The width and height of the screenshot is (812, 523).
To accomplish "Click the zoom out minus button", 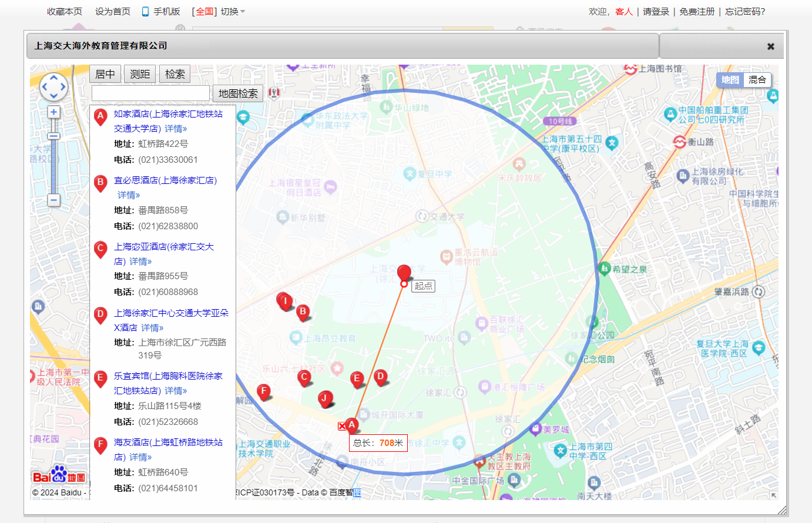I will (53, 200).
